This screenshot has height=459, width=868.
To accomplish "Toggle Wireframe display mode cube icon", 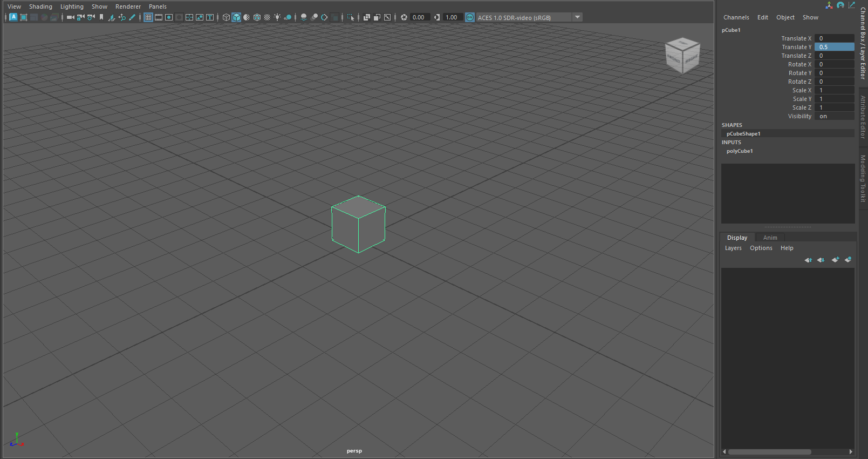I will tap(226, 17).
